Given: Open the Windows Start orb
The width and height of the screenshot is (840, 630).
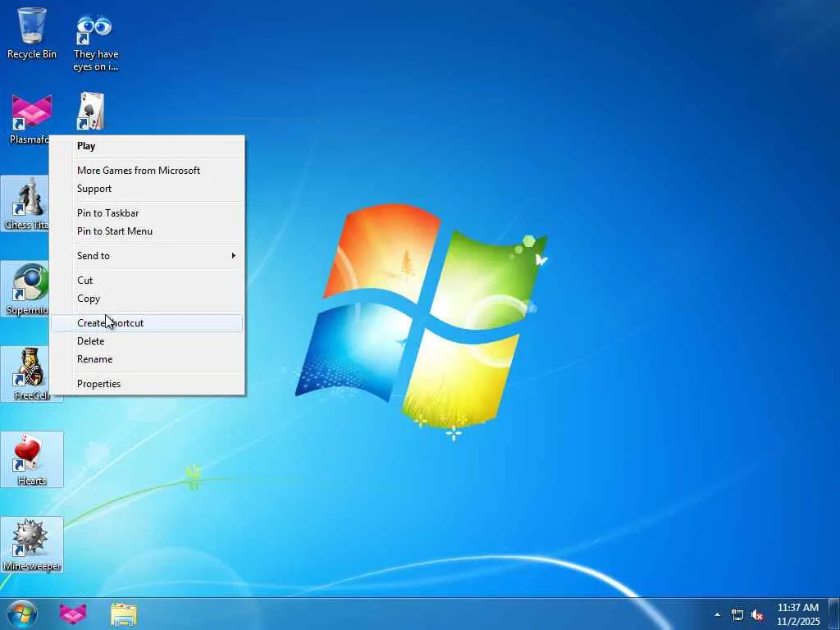Looking at the screenshot, I should (x=22, y=614).
